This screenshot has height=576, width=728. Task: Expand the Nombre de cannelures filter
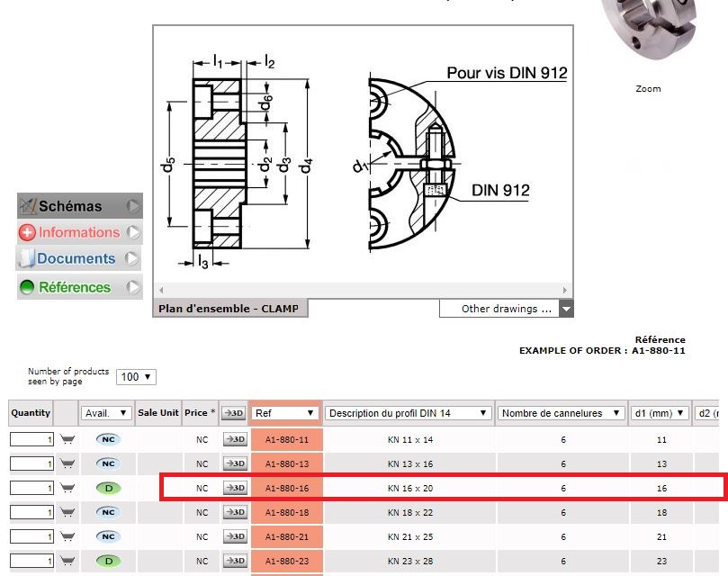click(x=562, y=413)
